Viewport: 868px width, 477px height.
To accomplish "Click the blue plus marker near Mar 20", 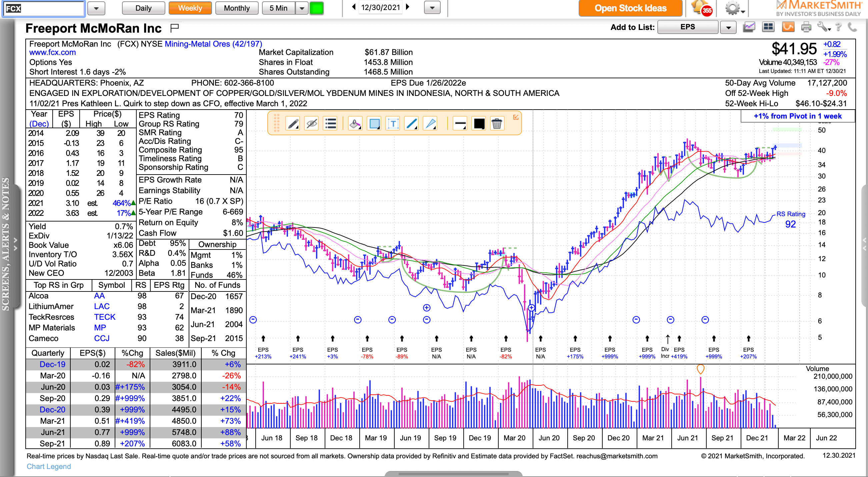I will coord(531,307).
